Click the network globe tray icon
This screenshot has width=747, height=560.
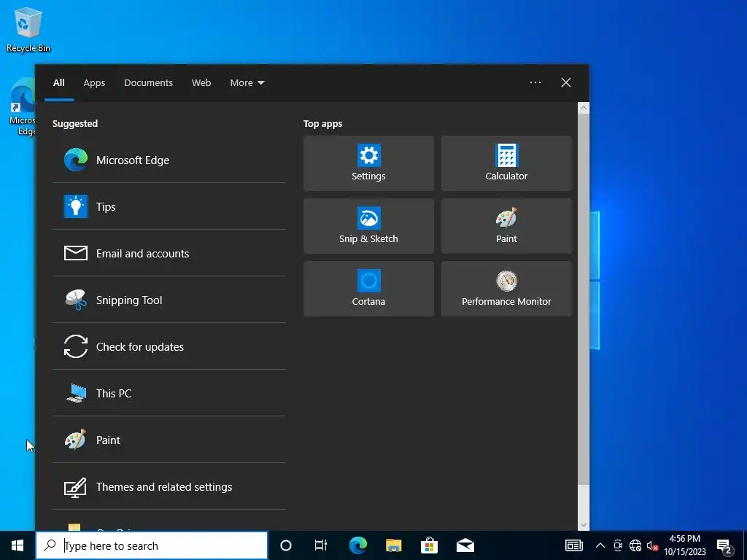point(635,545)
